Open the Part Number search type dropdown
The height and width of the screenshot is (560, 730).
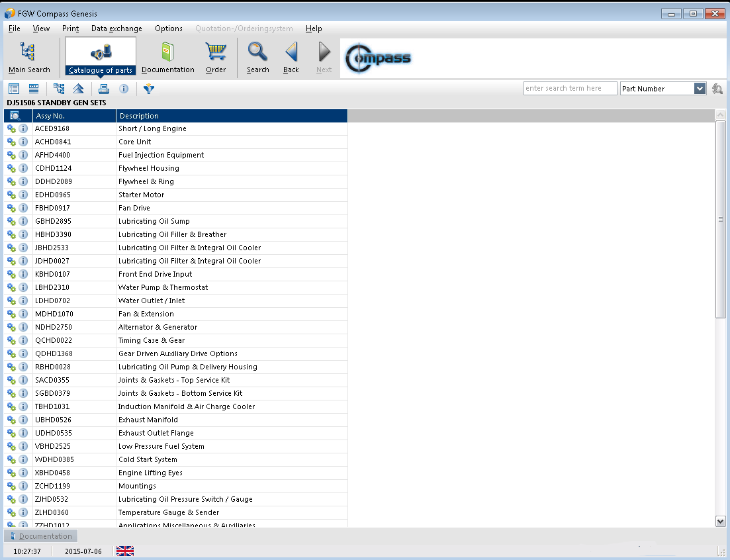pyautogui.click(x=700, y=89)
